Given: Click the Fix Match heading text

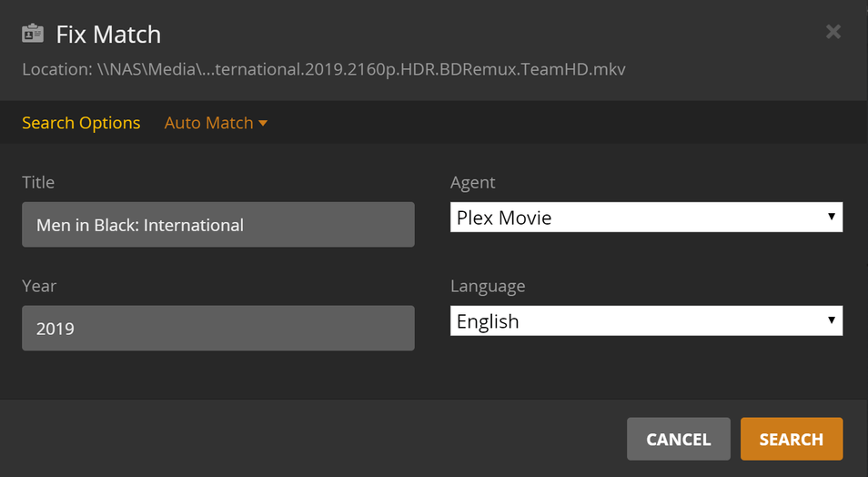Looking at the screenshot, I should (108, 35).
